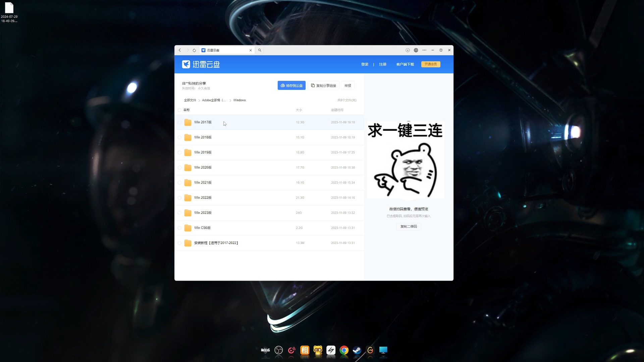Open the orange 租 app in dock
Screen dimensions: 644x362
(x=305, y=350)
